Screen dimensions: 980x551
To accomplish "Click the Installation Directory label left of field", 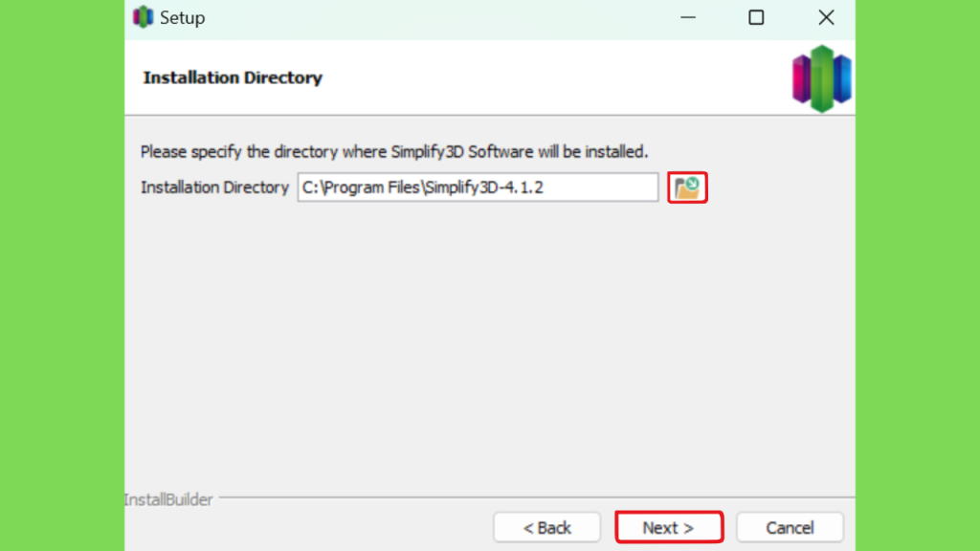I will click(x=214, y=187).
